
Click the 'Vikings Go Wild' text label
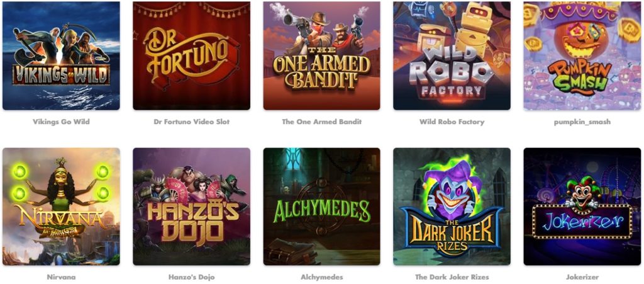point(61,122)
